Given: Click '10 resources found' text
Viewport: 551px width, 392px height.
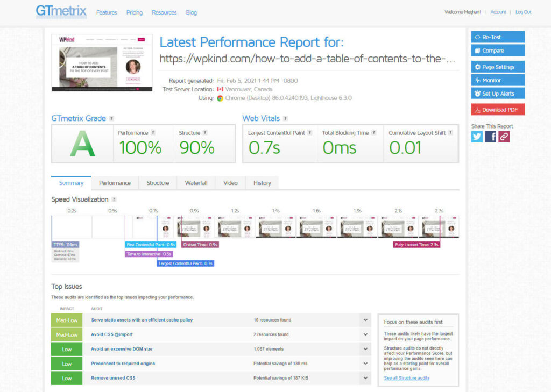Looking at the screenshot, I should (272, 320).
